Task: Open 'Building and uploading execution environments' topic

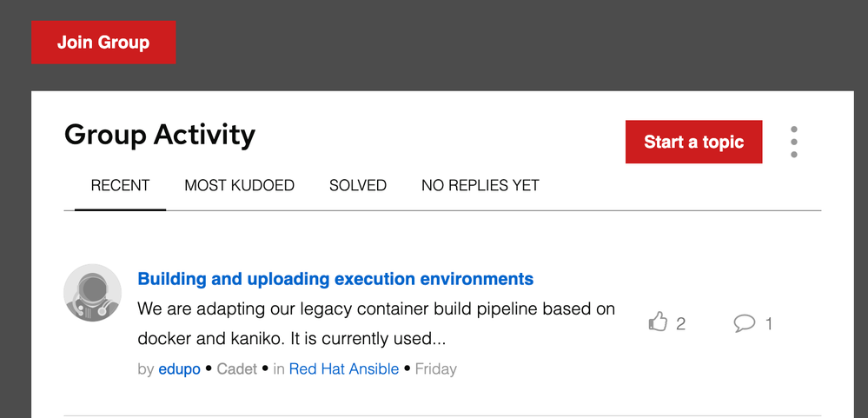Action: (x=335, y=279)
